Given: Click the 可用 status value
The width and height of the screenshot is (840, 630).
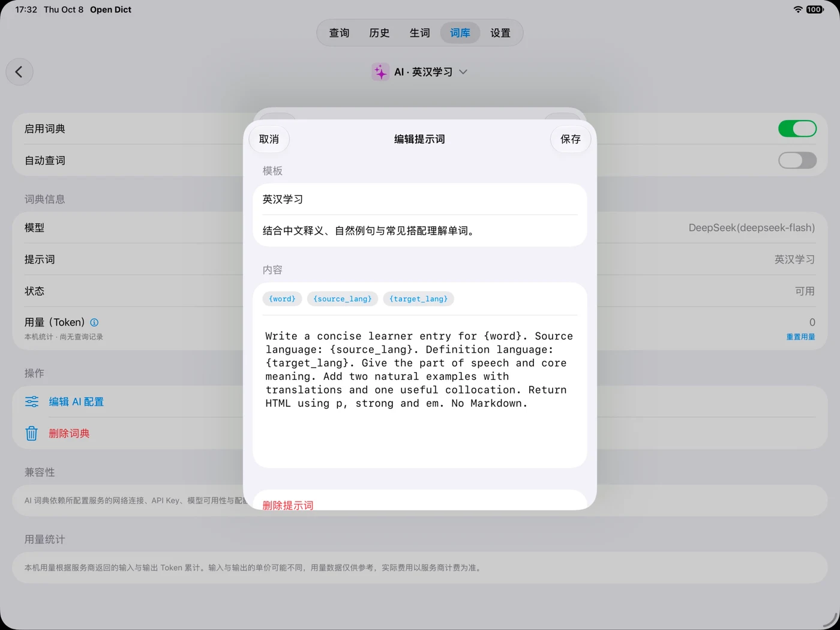Looking at the screenshot, I should [805, 291].
